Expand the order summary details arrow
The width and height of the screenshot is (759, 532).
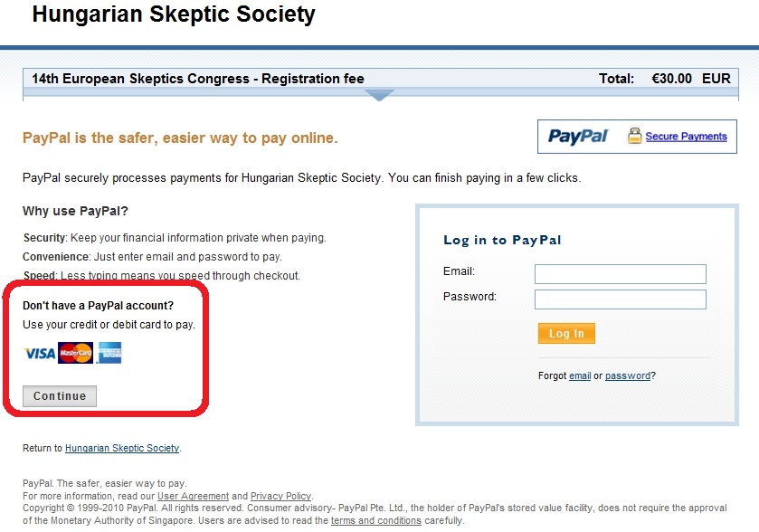tap(380, 95)
